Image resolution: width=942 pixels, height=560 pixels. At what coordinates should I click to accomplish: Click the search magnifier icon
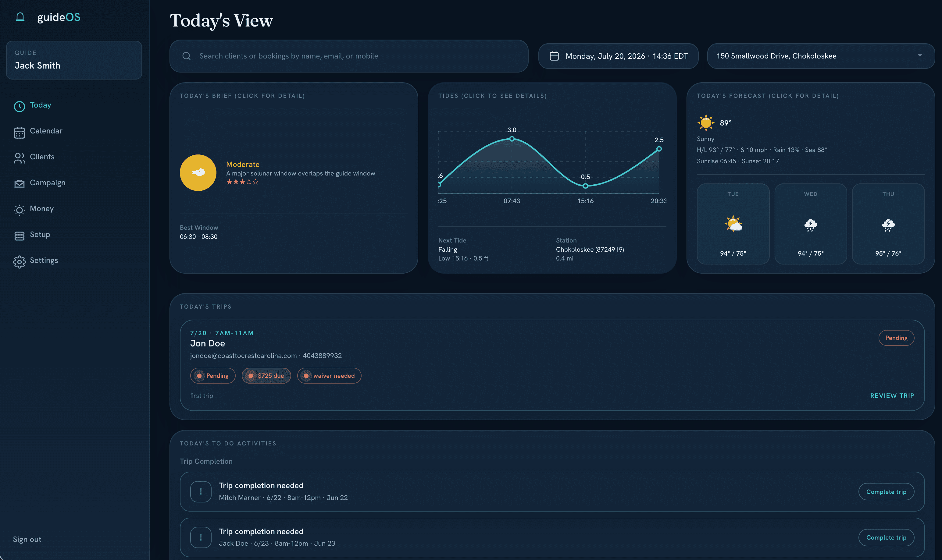point(186,56)
